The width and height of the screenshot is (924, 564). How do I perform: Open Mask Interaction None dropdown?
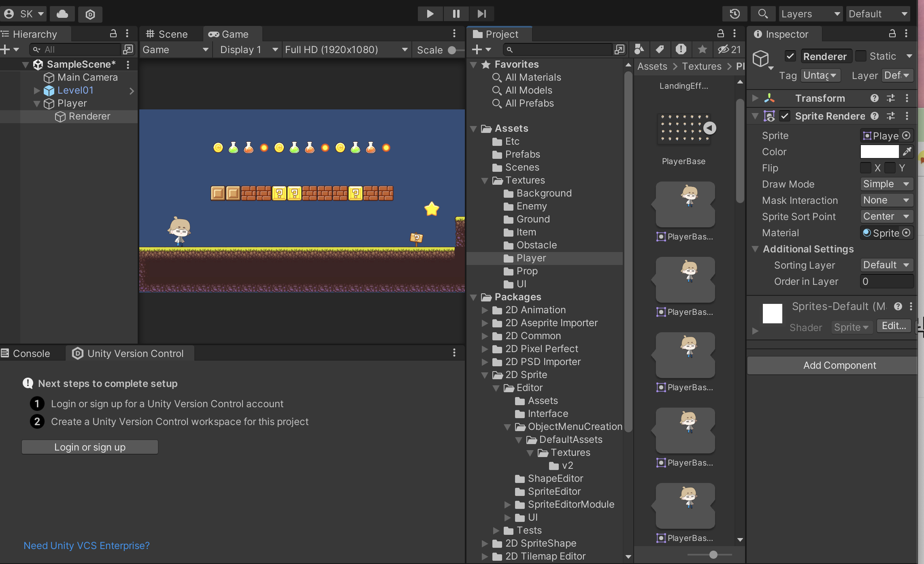click(x=887, y=200)
